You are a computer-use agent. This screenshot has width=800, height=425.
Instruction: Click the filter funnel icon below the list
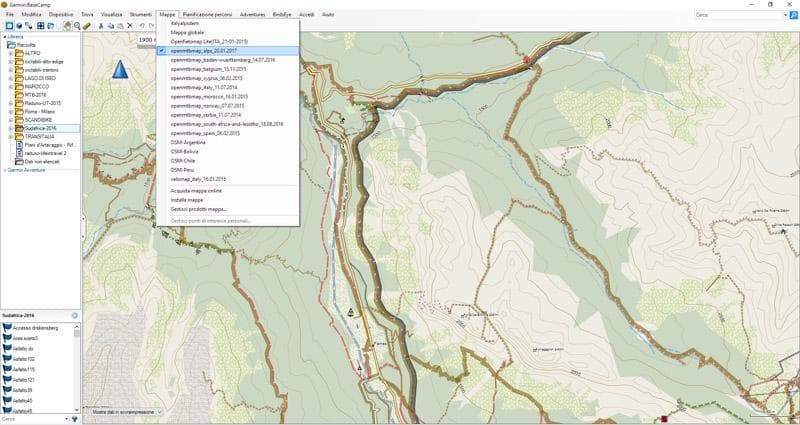click(x=74, y=419)
